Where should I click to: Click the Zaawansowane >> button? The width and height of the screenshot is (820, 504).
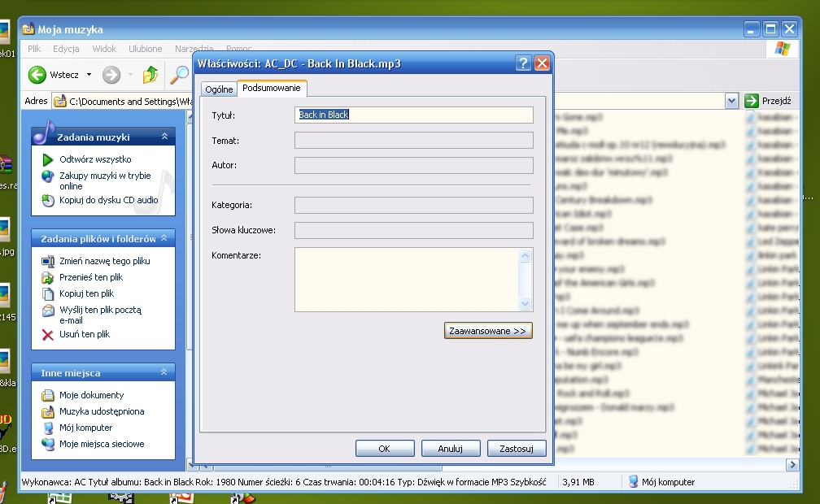[x=488, y=331]
